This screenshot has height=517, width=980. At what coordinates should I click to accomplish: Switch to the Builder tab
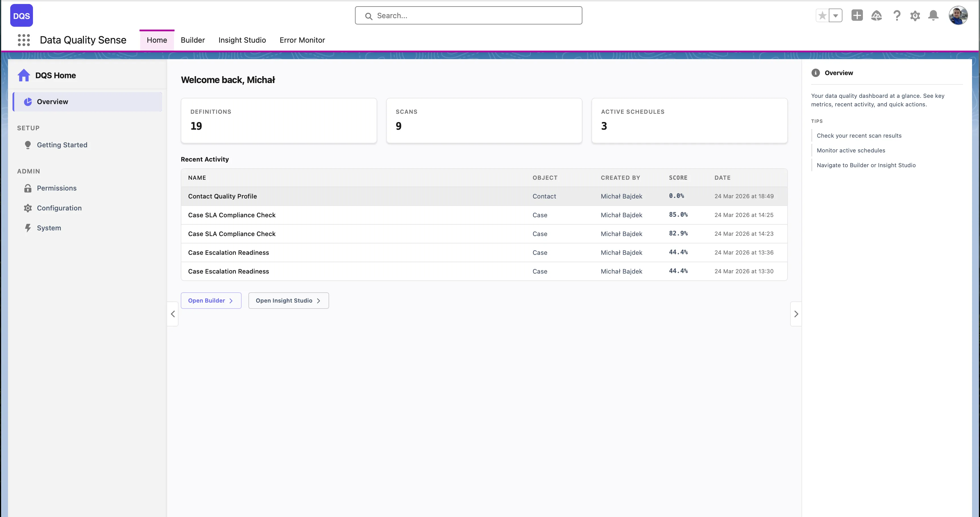192,40
